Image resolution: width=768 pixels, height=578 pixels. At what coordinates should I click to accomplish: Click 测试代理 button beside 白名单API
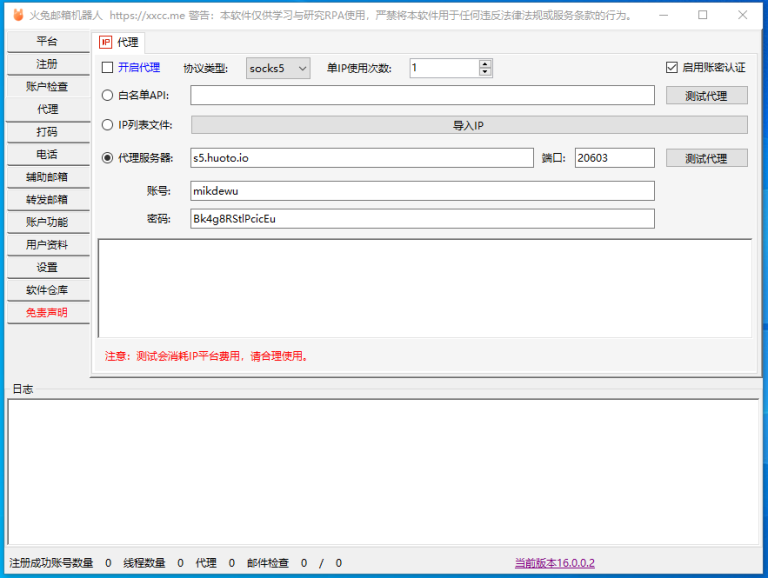tap(706, 96)
